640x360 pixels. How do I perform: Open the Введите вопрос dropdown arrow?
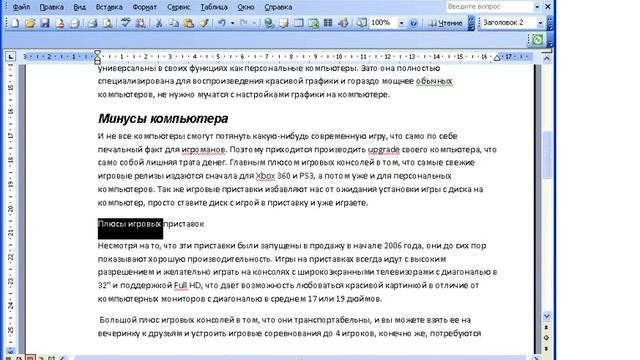tap(537, 7)
